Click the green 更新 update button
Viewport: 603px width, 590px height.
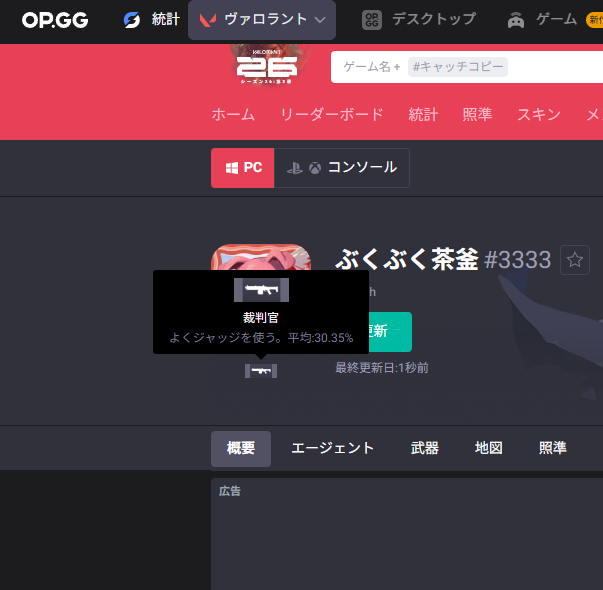point(390,332)
